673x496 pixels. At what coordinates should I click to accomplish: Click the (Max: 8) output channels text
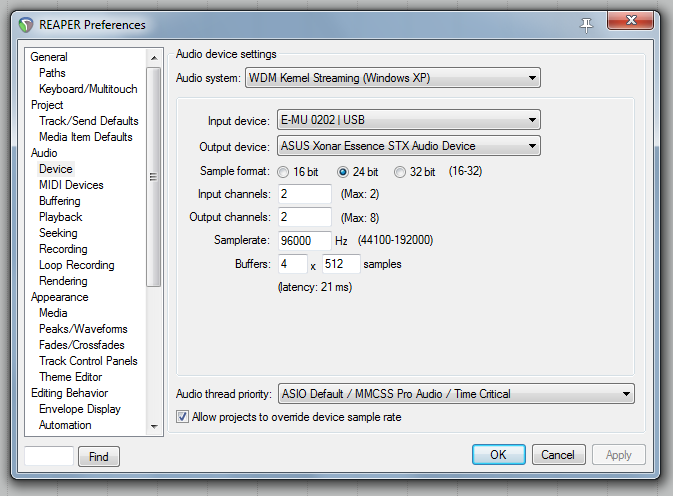click(360, 218)
